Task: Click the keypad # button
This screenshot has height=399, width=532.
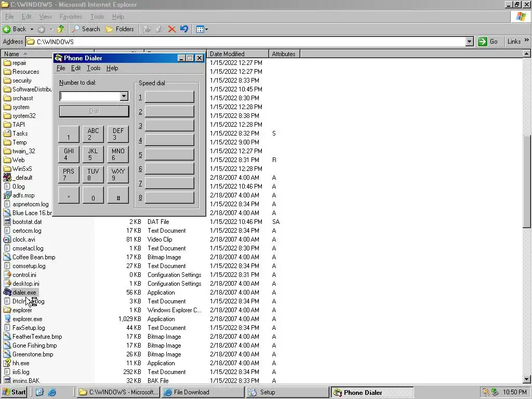Action: [x=118, y=195]
